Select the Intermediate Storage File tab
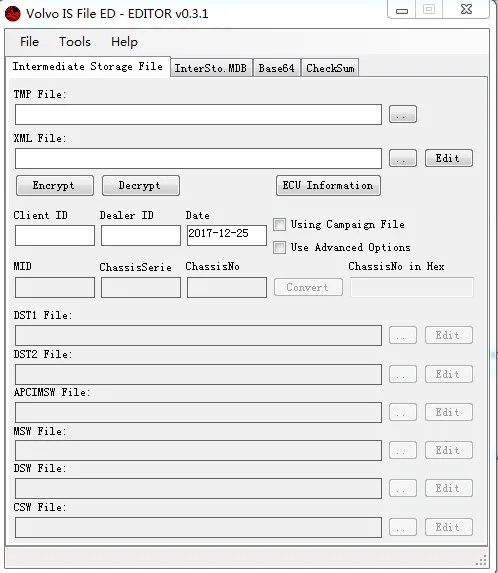Screen dimensions: 498x573 tap(88, 67)
